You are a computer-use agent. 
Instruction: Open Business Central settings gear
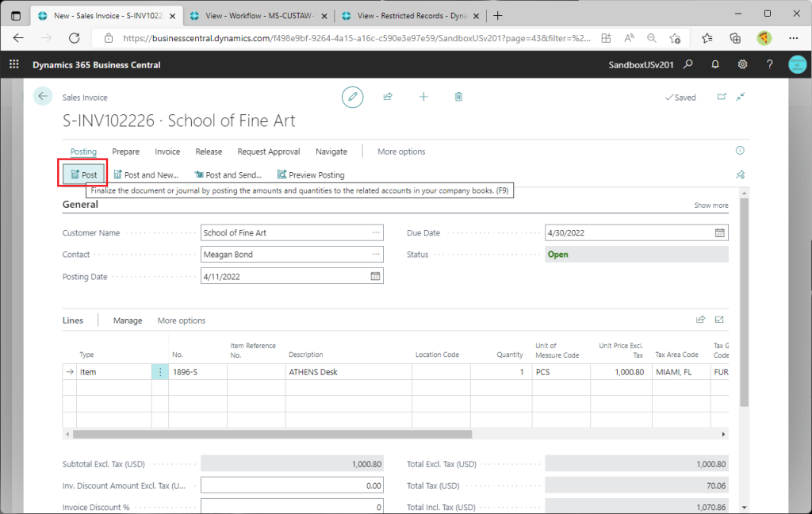point(742,64)
